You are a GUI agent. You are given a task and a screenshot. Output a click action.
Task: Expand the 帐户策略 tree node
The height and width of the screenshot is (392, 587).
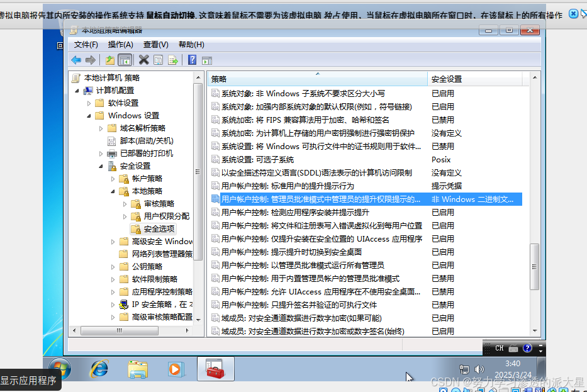pyautogui.click(x=113, y=179)
